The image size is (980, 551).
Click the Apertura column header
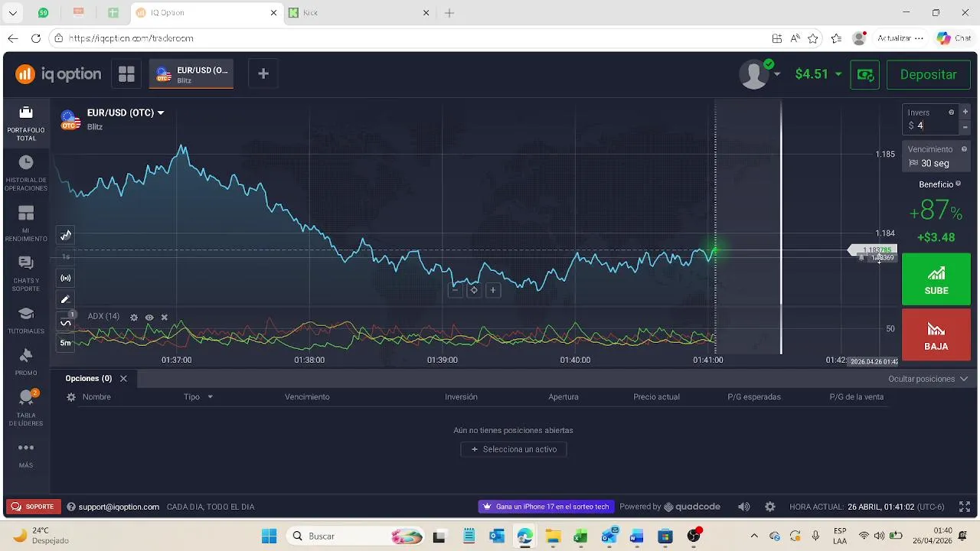click(x=563, y=397)
